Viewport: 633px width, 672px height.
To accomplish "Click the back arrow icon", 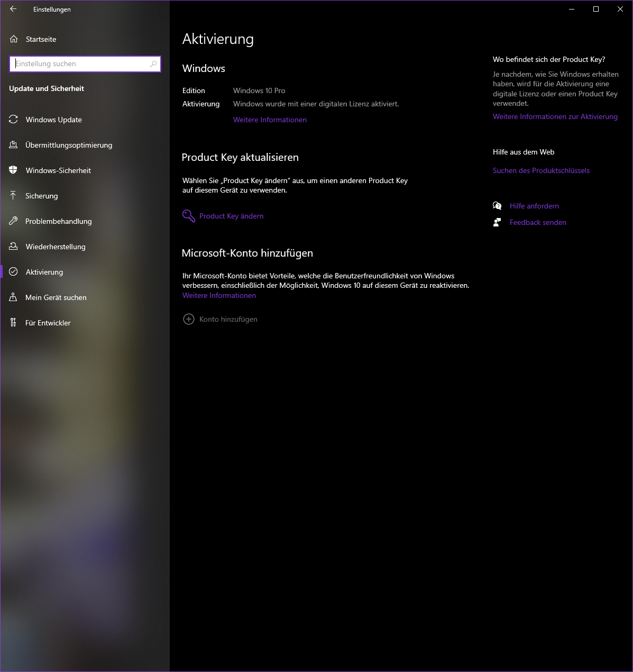I will pyautogui.click(x=13, y=9).
